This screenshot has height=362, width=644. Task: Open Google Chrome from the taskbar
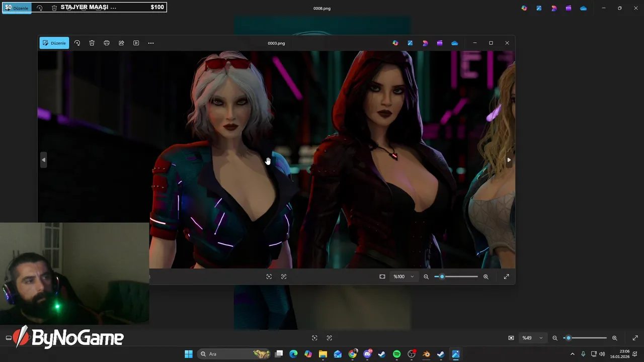[x=353, y=354]
